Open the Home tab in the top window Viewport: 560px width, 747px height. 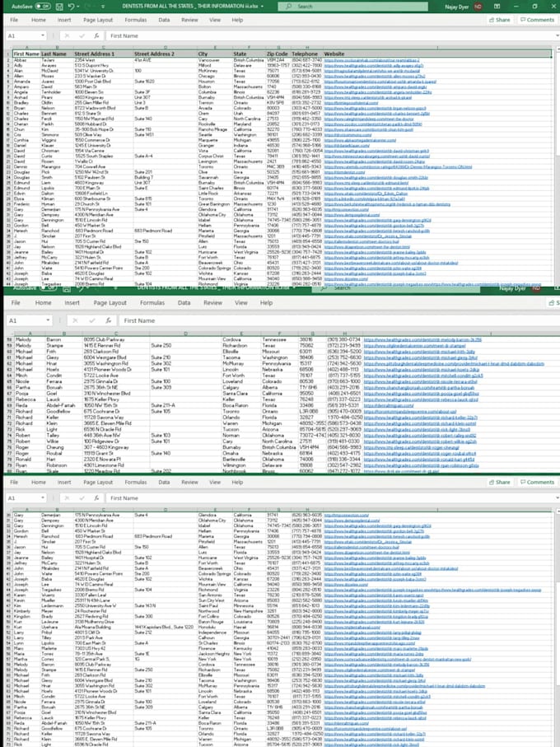[39, 20]
